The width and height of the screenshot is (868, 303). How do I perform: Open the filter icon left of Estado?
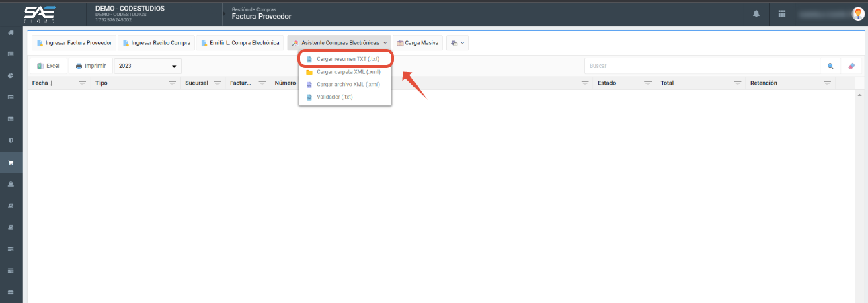tap(585, 83)
